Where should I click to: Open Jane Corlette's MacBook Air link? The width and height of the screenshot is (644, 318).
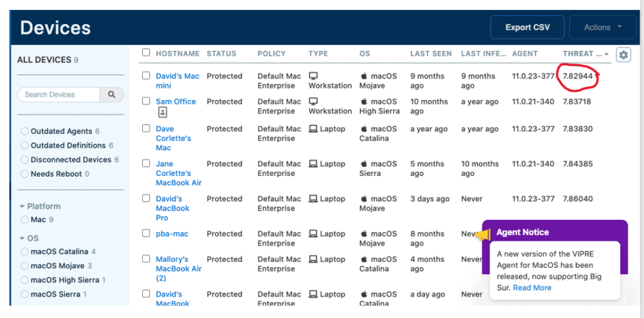(179, 173)
